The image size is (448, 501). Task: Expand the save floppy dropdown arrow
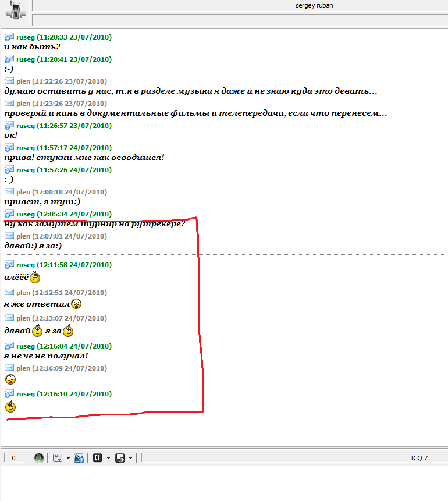click(x=130, y=458)
